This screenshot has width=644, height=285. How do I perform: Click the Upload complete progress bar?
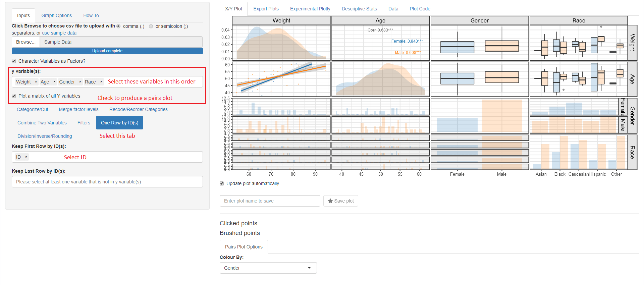107,51
